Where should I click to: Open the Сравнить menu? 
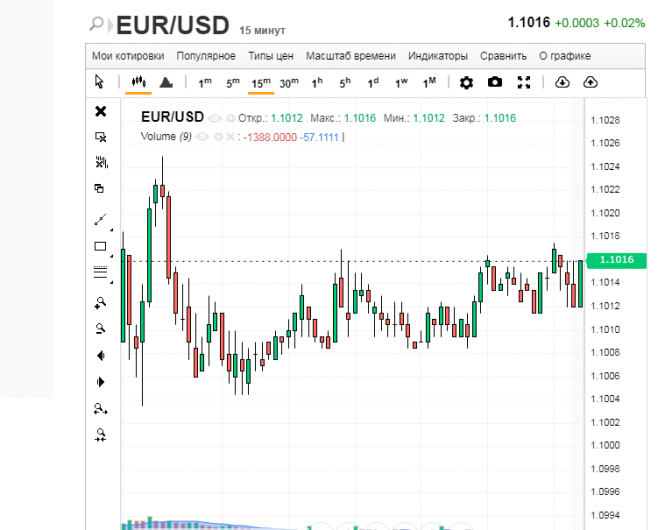503,56
